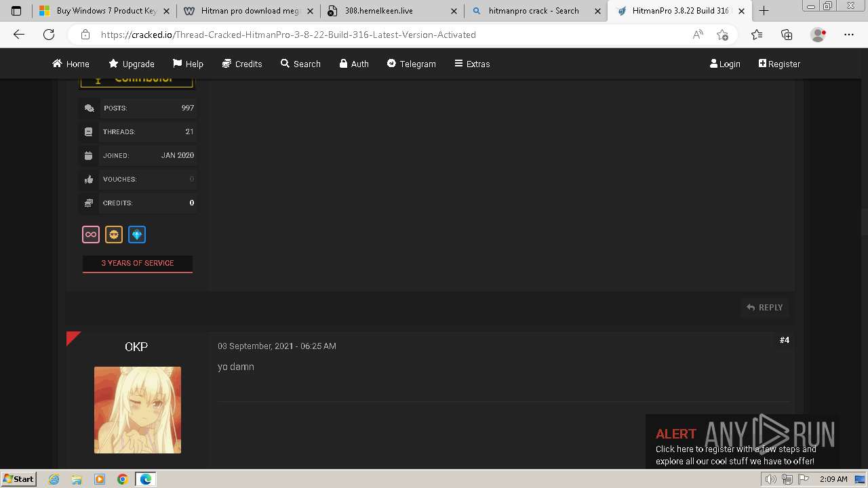Close the hitmanpro crack Search tab
Viewport: 868px width, 488px height.
(597, 11)
